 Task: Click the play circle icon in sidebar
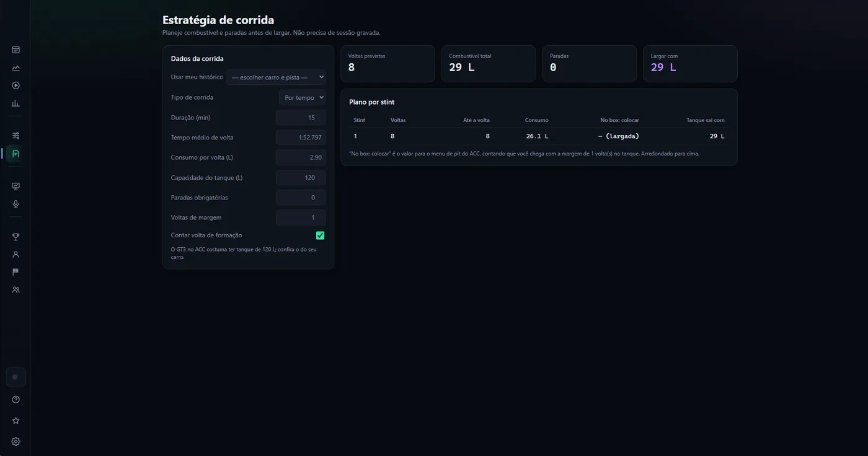click(15, 85)
